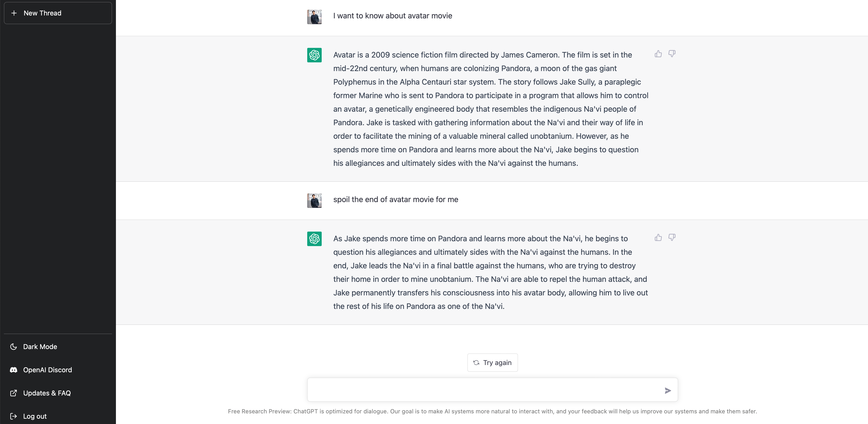Click thumbs up on the first Avatar response
The height and width of the screenshot is (424, 868).
pyautogui.click(x=658, y=54)
